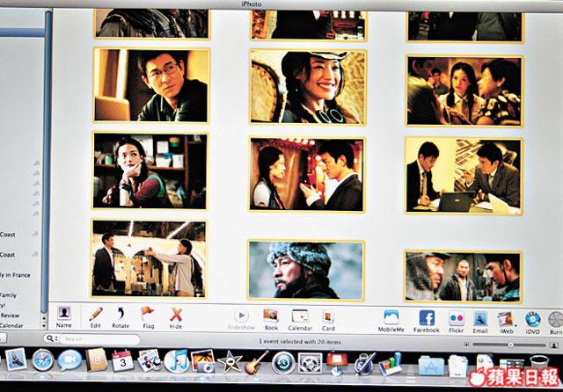
Task: Select the couple facing each other by lanterns
Action: pyautogui.click(x=307, y=174)
